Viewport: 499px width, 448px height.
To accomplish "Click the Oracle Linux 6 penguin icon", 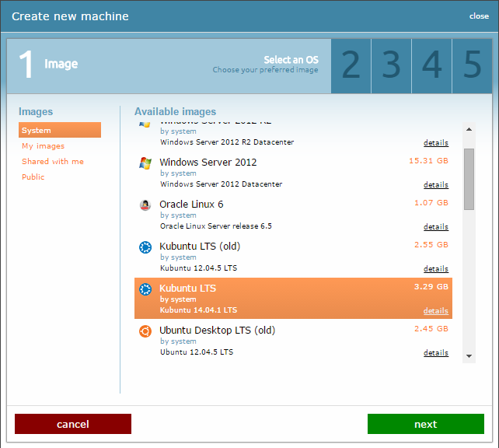I will [x=145, y=205].
